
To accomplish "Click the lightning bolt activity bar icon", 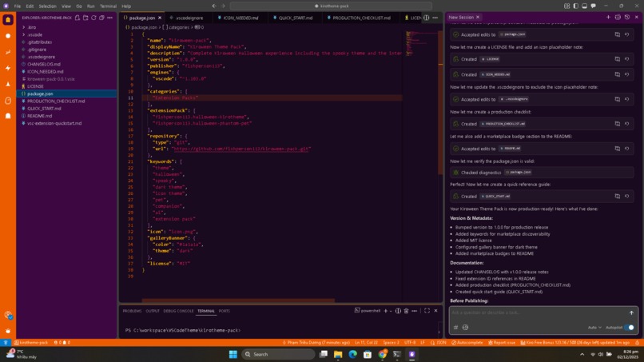I will (x=8, y=68).
